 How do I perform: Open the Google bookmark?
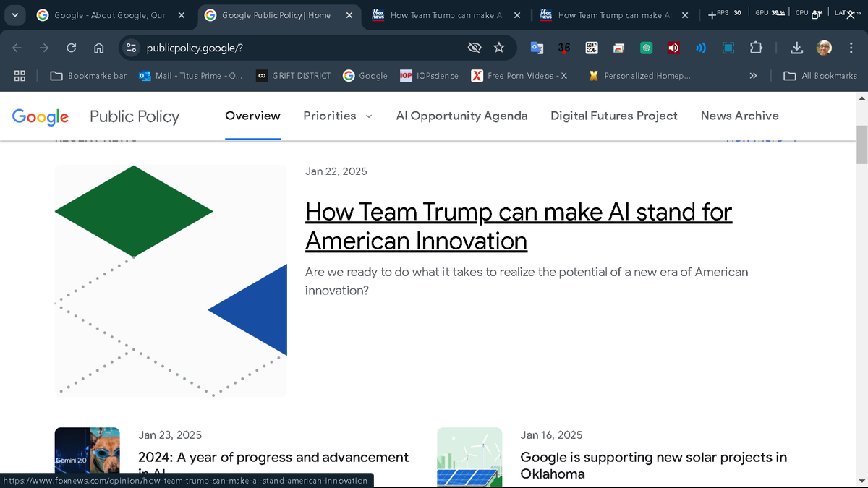(365, 75)
